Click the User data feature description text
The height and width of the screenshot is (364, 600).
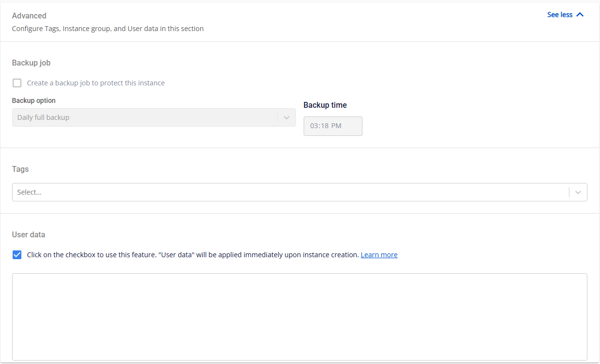[x=193, y=255]
